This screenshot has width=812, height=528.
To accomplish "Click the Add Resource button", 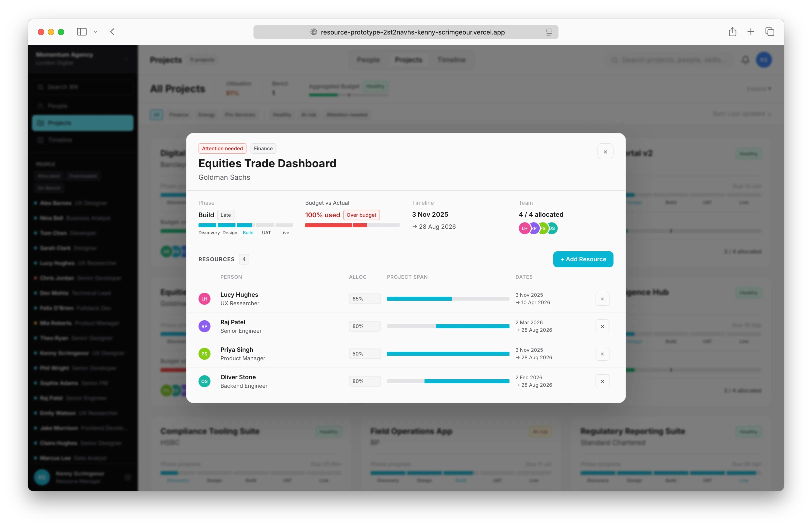I will click(x=583, y=259).
